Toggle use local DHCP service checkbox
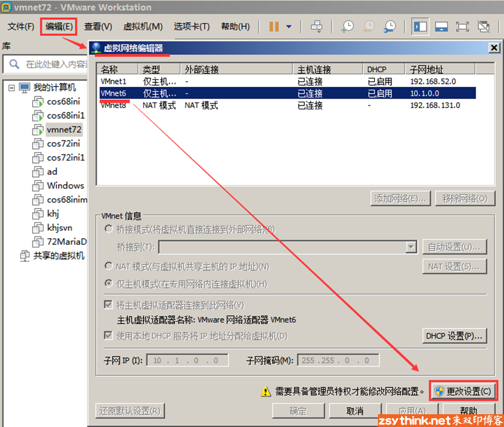This screenshot has height=427, width=504. point(108,336)
